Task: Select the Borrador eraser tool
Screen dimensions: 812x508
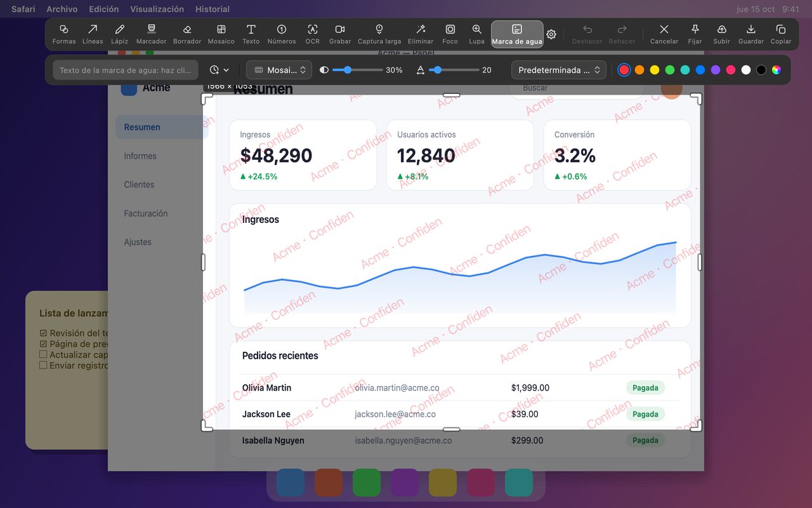Action: coord(187,34)
